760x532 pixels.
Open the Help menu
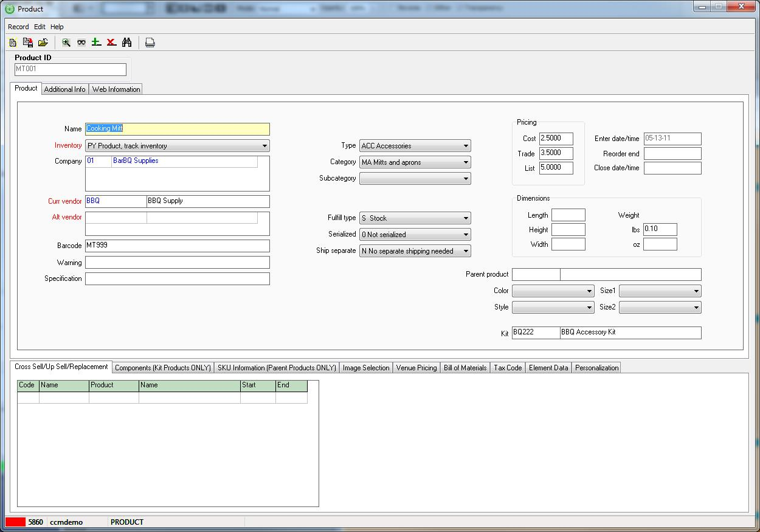coord(57,27)
